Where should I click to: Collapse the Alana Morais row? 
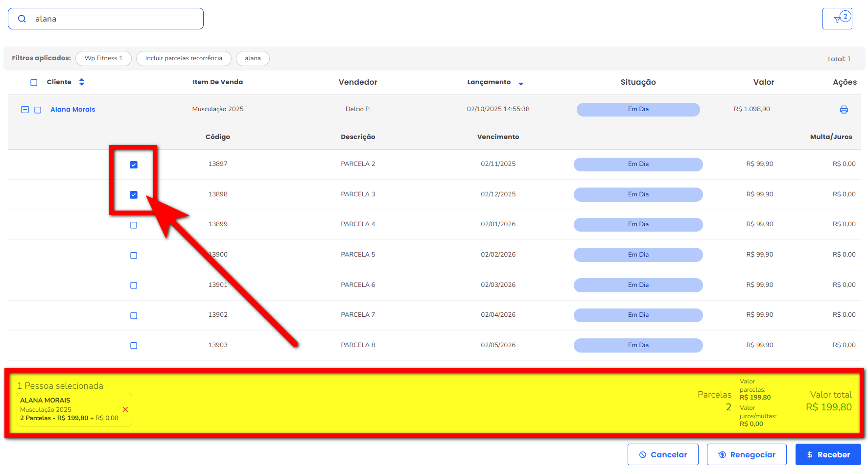click(25, 110)
